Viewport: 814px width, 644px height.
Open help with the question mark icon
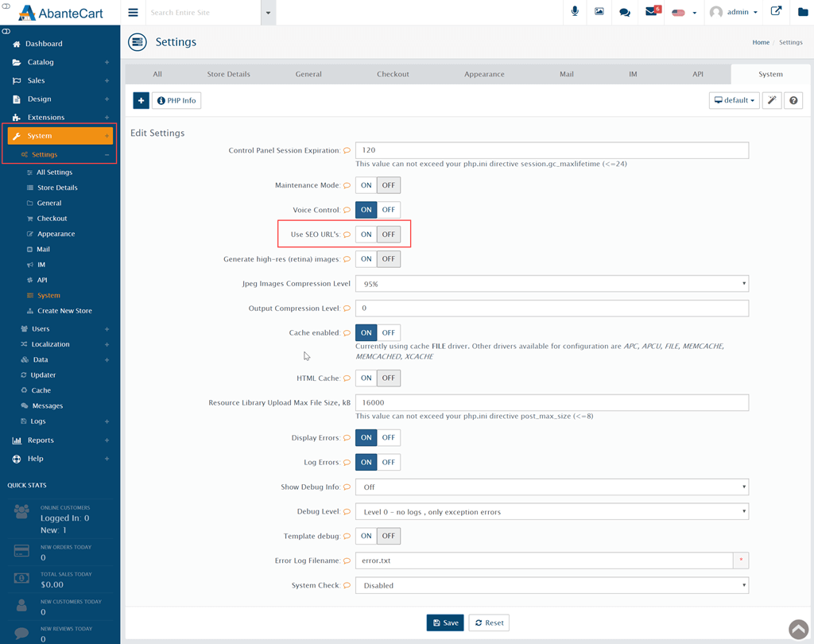pyautogui.click(x=793, y=101)
